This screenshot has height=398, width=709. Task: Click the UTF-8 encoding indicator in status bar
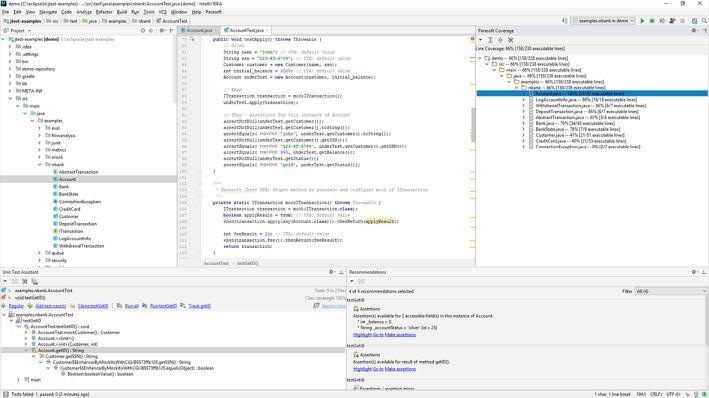coord(673,394)
